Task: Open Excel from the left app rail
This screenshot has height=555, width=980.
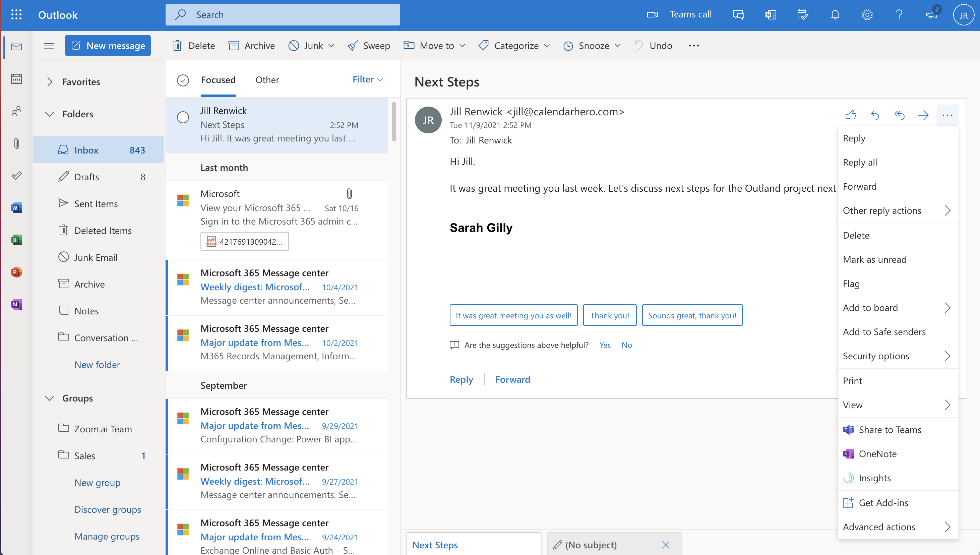Action: coord(16,240)
